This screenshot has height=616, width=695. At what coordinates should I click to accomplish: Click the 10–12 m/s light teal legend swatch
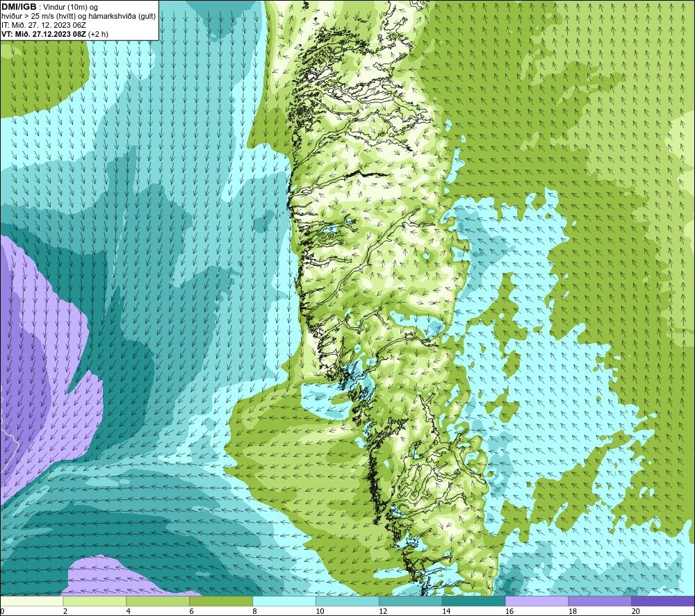pyautogui.click(x=347, y=601)
